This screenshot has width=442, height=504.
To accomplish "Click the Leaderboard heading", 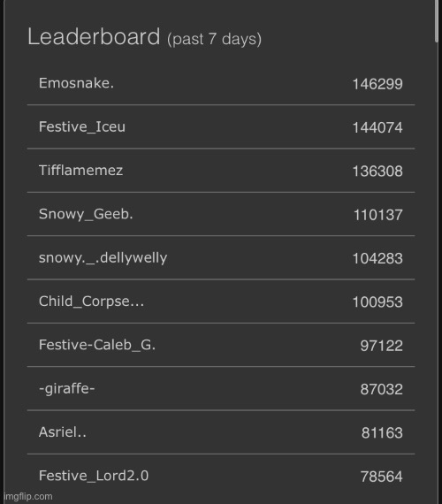I will coord(94,36).
